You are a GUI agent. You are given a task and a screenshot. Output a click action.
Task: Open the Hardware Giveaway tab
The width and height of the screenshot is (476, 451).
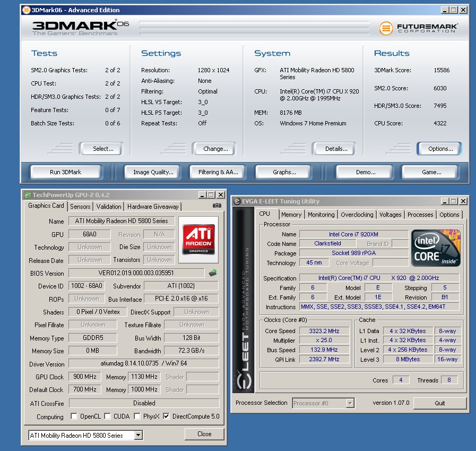pyautogui.click(x=153, y=207)
